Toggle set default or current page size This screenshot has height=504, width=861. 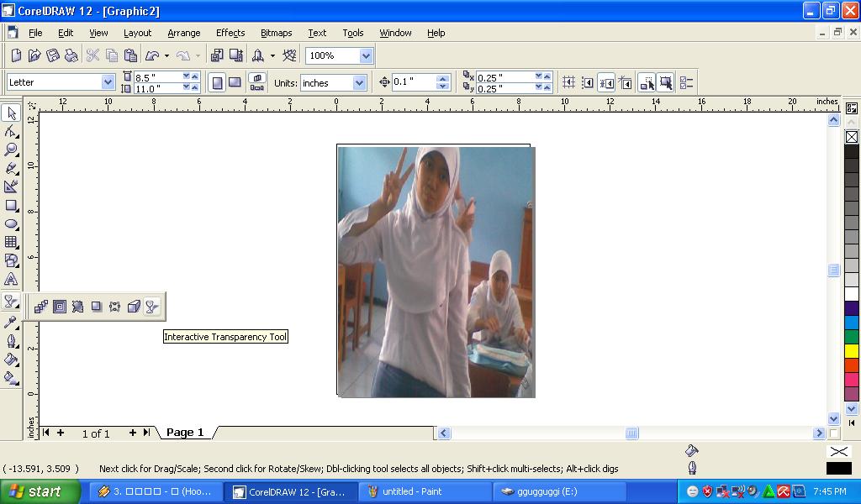click(x=257, y=83)
